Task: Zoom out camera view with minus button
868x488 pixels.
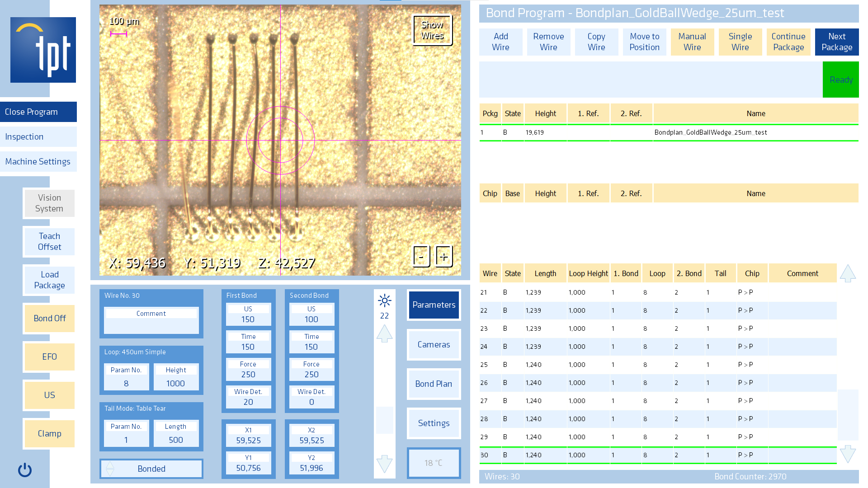Action: [421, 257]
